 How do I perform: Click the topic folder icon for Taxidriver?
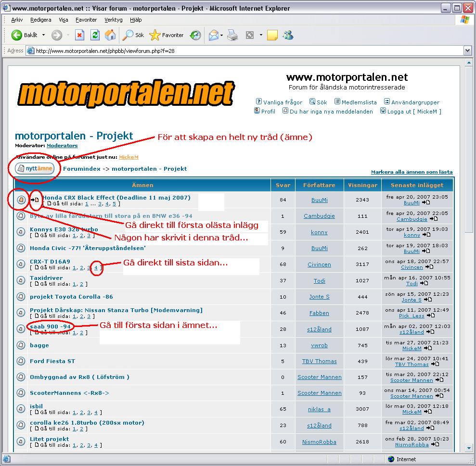point(21,280)
